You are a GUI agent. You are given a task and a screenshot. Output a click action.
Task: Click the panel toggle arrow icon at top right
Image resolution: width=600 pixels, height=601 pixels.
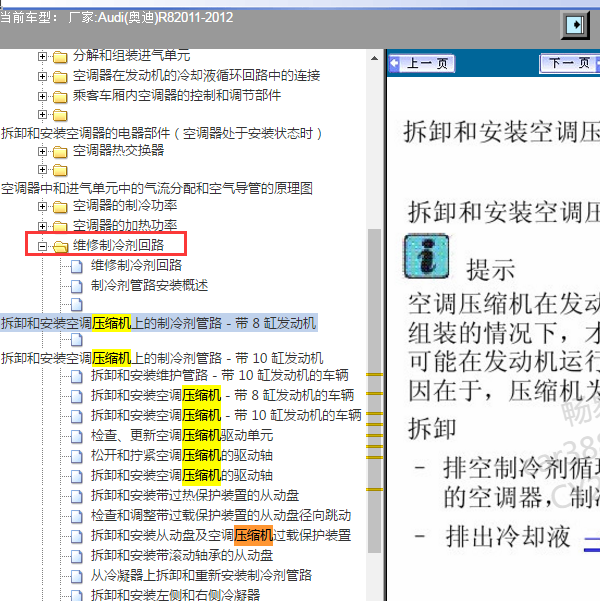(x=575, y=25)
